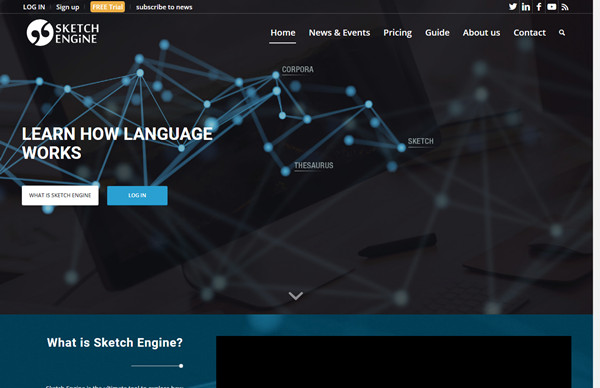Click the WHAT IS SKETCH ENGINE button

(60, 196)
